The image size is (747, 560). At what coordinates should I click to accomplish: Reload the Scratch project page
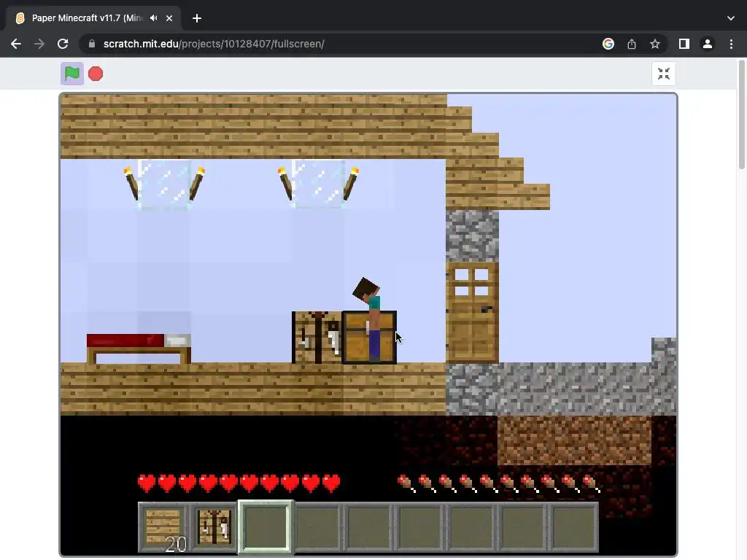(x=63, y=44)
